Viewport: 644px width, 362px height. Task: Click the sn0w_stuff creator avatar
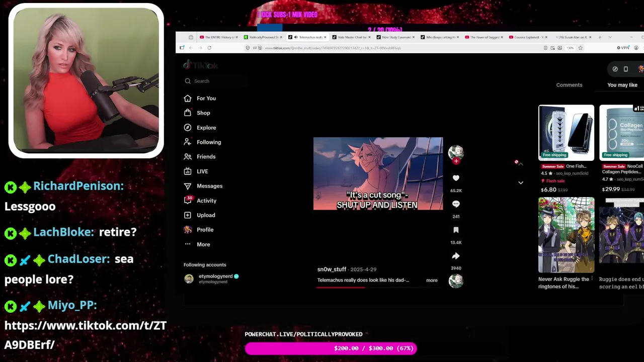pos(456,152)
